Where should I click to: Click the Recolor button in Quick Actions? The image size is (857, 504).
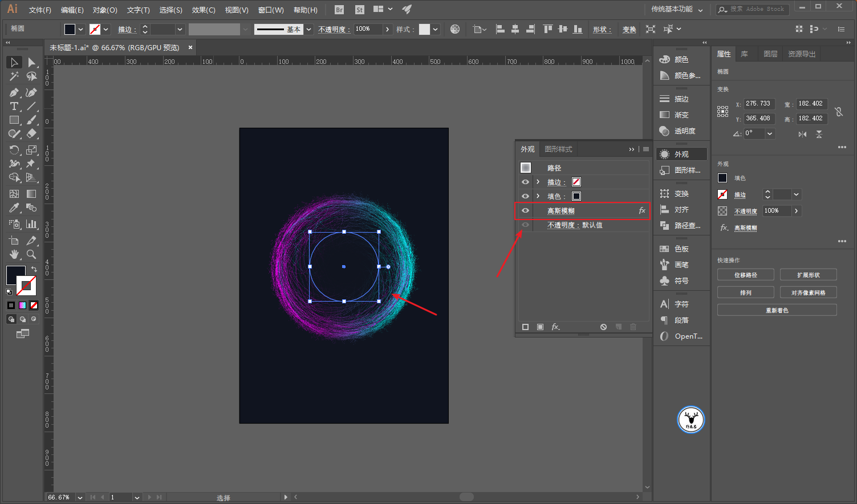tap(777, 310)
